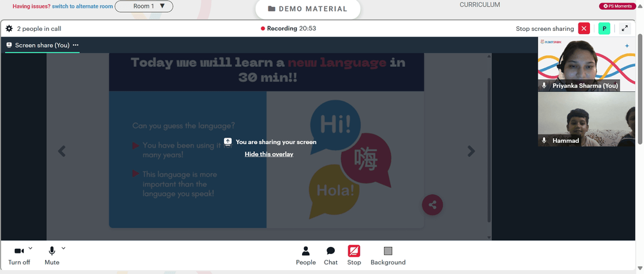Open the green P profile avatar
The height and width of the screenshot is (274, 644).
pos(604,29)
